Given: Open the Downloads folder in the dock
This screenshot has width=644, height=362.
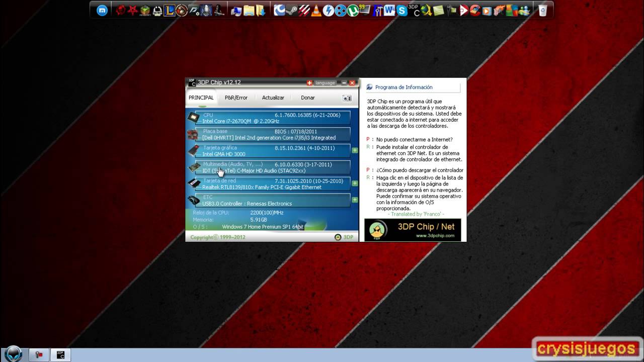Looking at the screenshot, I should pos(260,10).
